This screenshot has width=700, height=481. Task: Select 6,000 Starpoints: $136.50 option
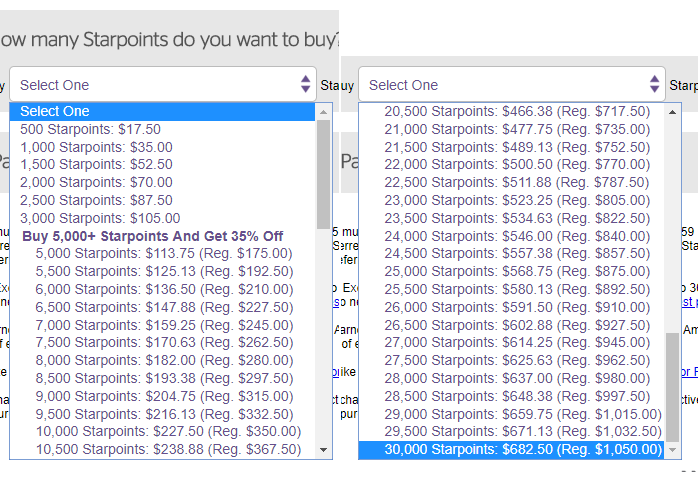point(162,289)
